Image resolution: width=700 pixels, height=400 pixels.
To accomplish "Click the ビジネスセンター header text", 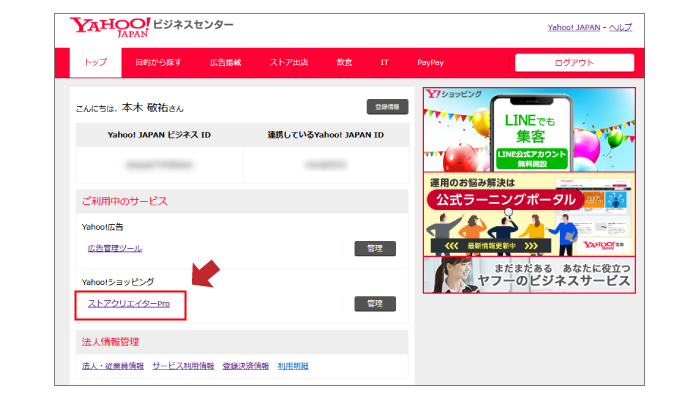I will (x=193, y=25).
